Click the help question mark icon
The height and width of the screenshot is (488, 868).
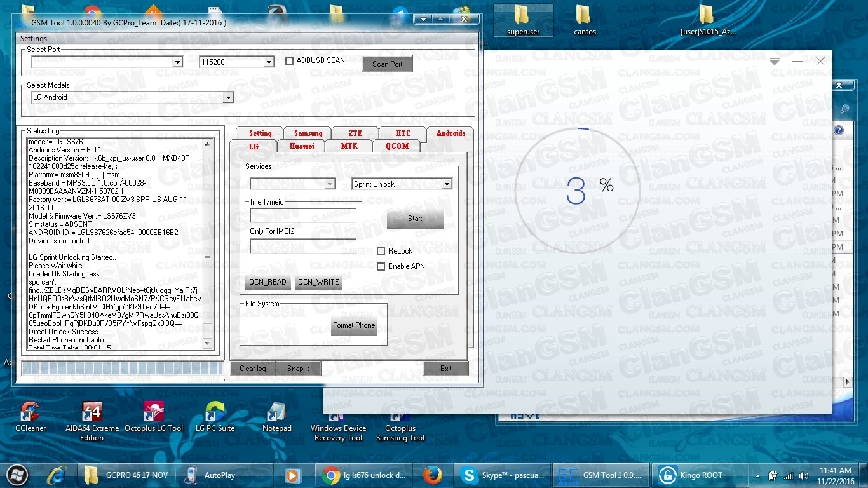(839, 131)
